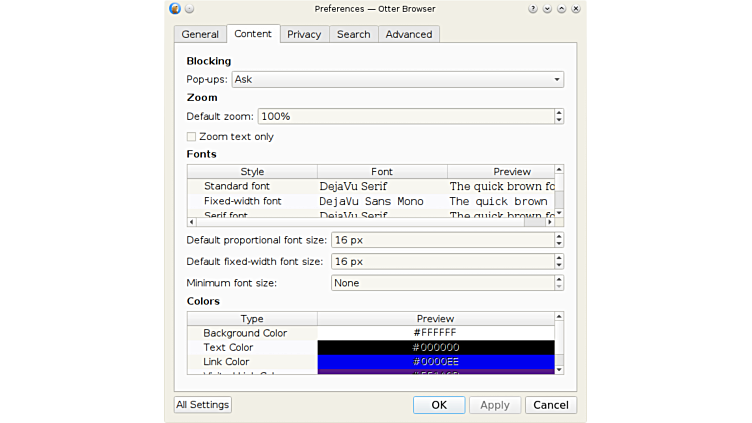752x423 pixels.
Task: Select the Fixed-width font row
Action: (x=243, y=201)
